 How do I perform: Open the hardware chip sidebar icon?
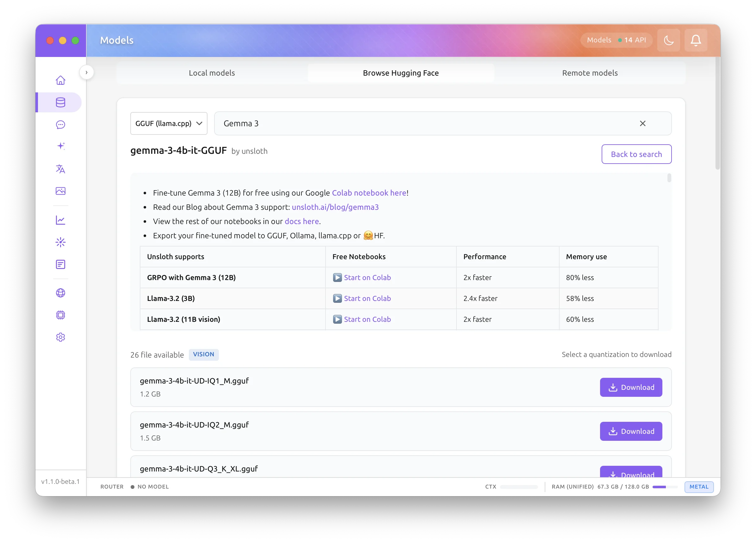pos(60,315)
